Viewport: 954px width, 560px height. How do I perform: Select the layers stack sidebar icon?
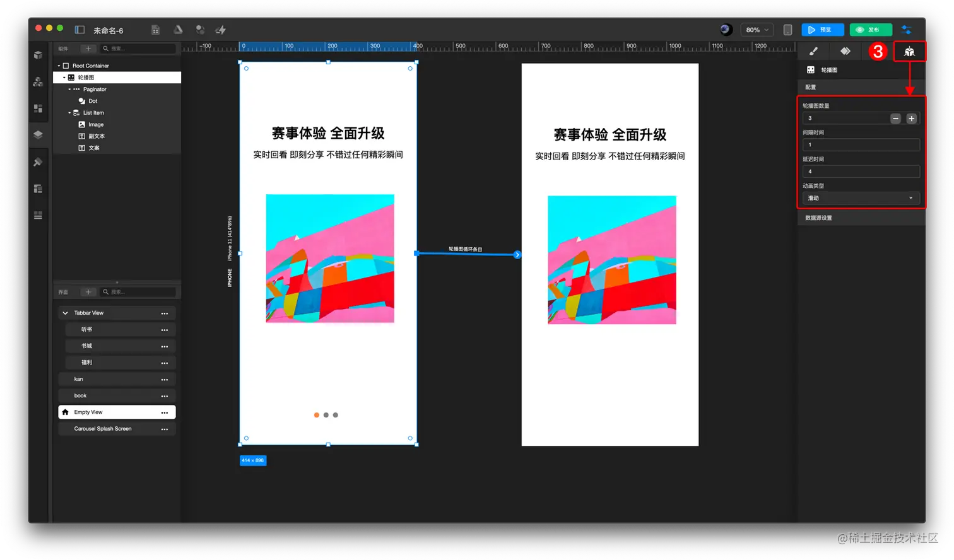click(x=38, y=135)
